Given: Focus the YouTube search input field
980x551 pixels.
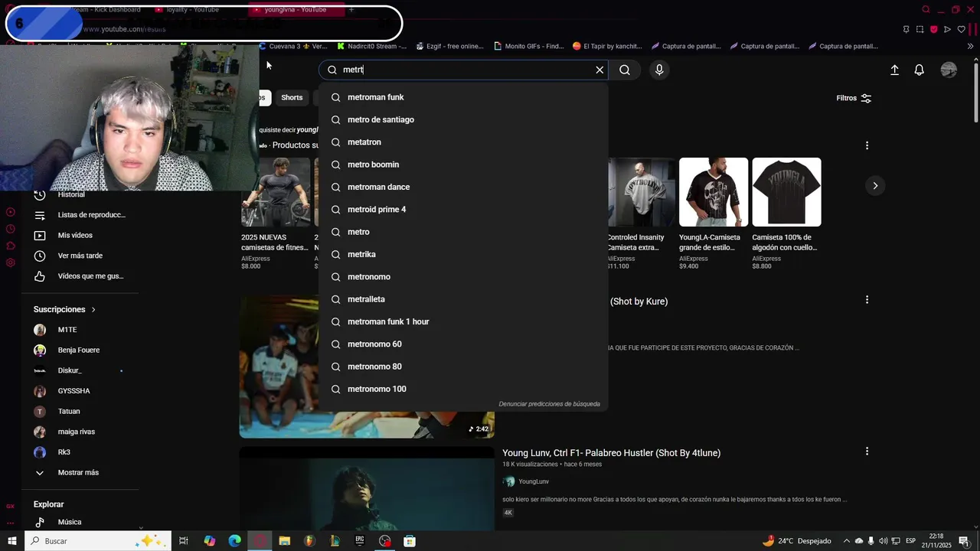Looking at the screenshot, I should (465, 70).
